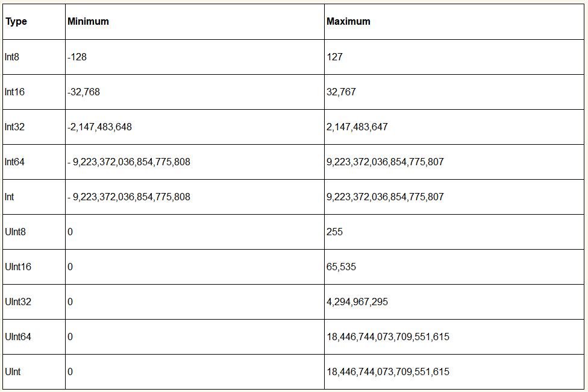Click the Int16 minimum value -32,768
This screenshot has height=392, width=588.
pos(84,92)
